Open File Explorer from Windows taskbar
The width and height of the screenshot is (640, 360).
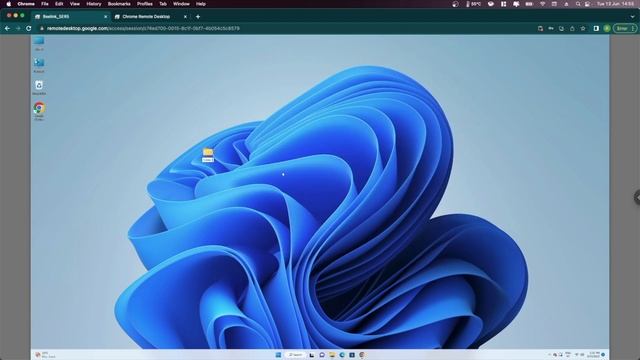tap(332, 355)
